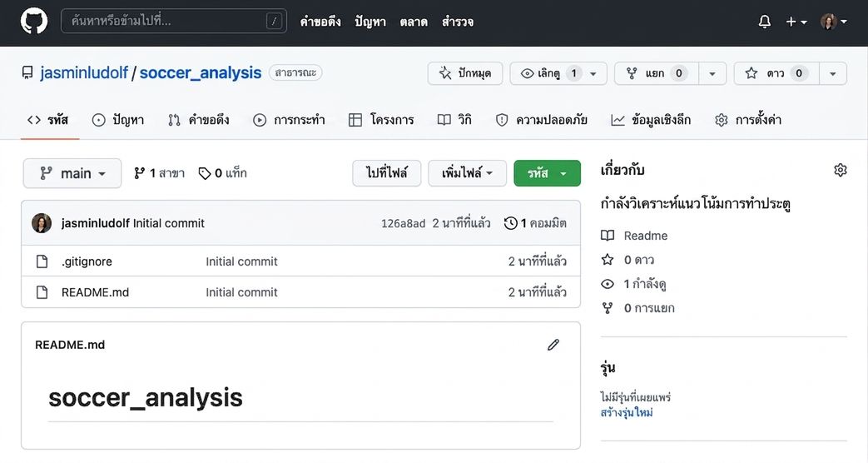
Task: Switch to the ข้อมูลเชิงลึก insights tab
Action: 651,120
